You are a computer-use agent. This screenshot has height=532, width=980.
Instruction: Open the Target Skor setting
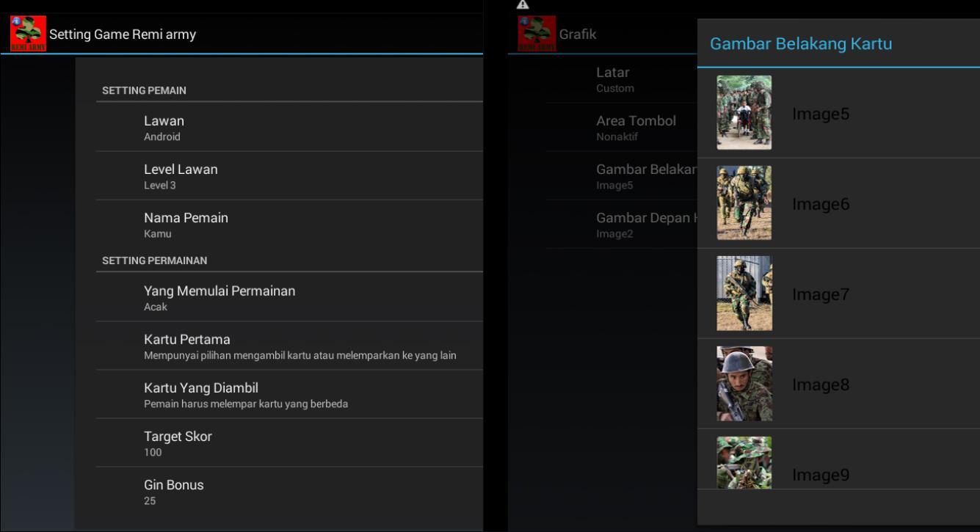coord(289,443)
